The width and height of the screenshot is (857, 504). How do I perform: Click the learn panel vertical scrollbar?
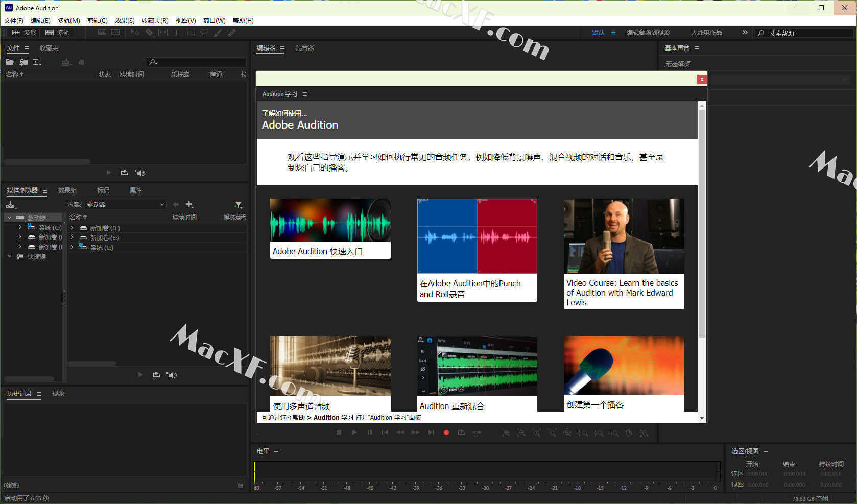pos(702,223)
